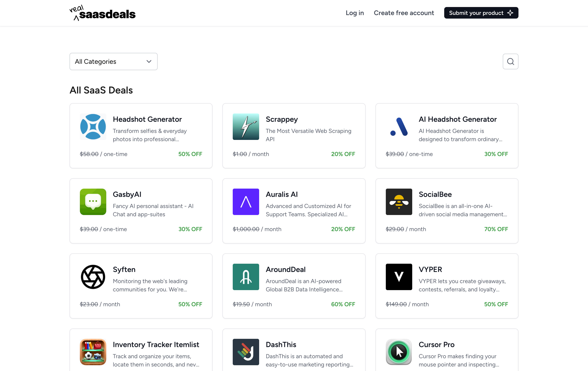Click 'Track and organize your items' description
This screenshot has width=588, height=371.
pyautogui.click(x=156, y=360)
